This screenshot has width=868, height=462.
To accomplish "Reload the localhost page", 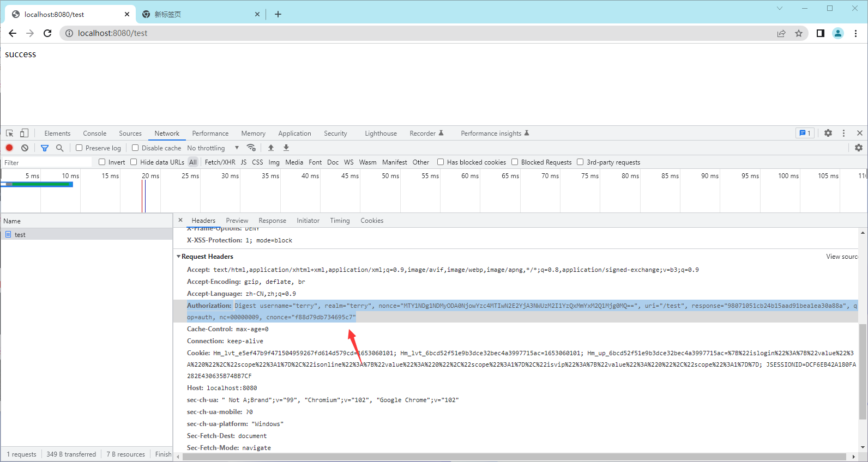I will (47, 33).
